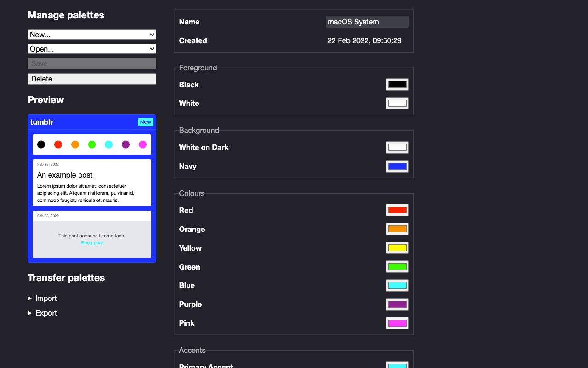Expand the Export section
588x368 pixels.
tap(42, 313)
